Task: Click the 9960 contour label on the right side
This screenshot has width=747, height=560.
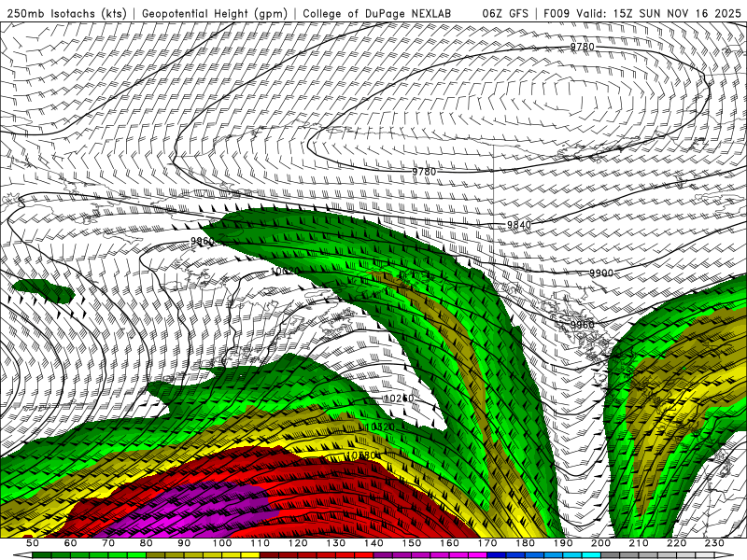Action: [x=582, y=325]
